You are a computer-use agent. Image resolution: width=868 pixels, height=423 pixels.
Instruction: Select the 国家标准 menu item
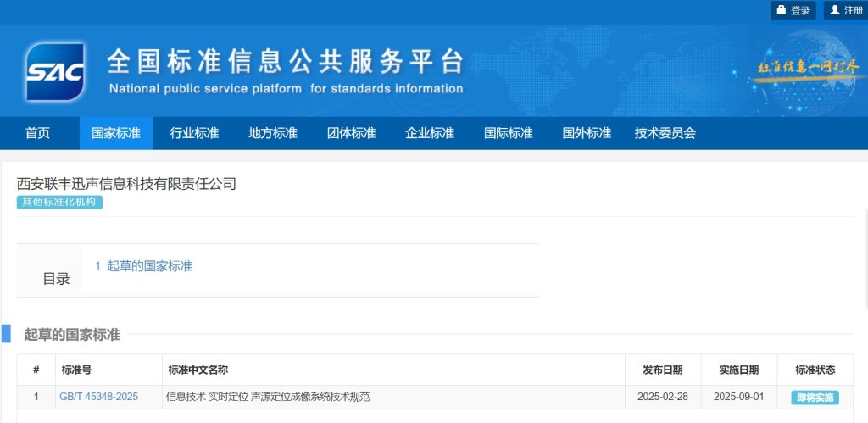click(x=116, y=133)
